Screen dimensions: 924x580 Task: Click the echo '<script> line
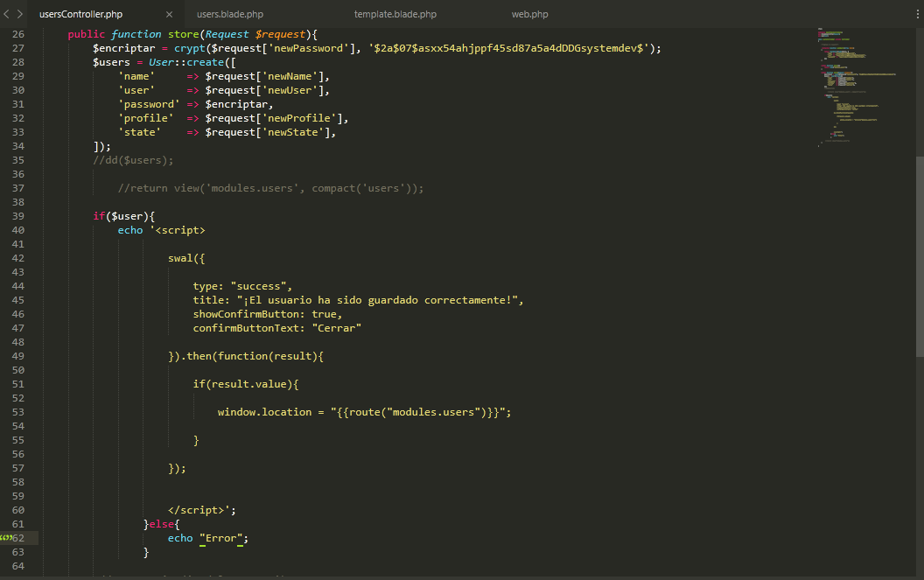pos(162,230)
